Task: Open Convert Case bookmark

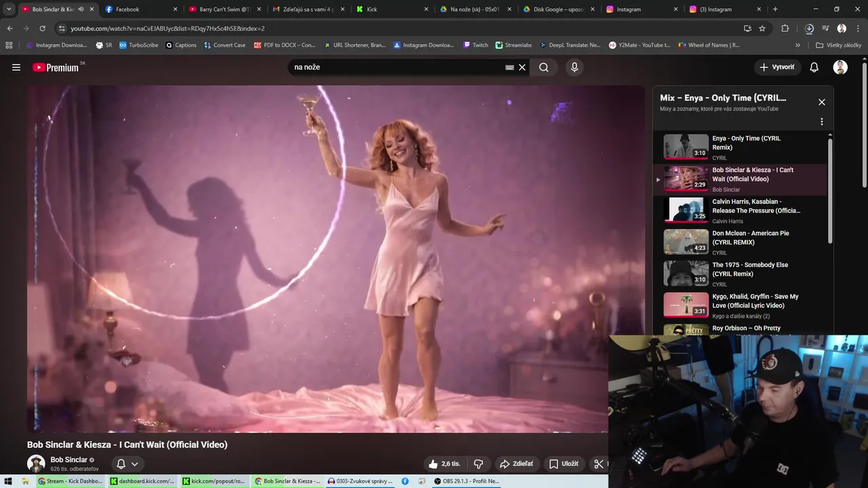Action: [x=224, y=45]
